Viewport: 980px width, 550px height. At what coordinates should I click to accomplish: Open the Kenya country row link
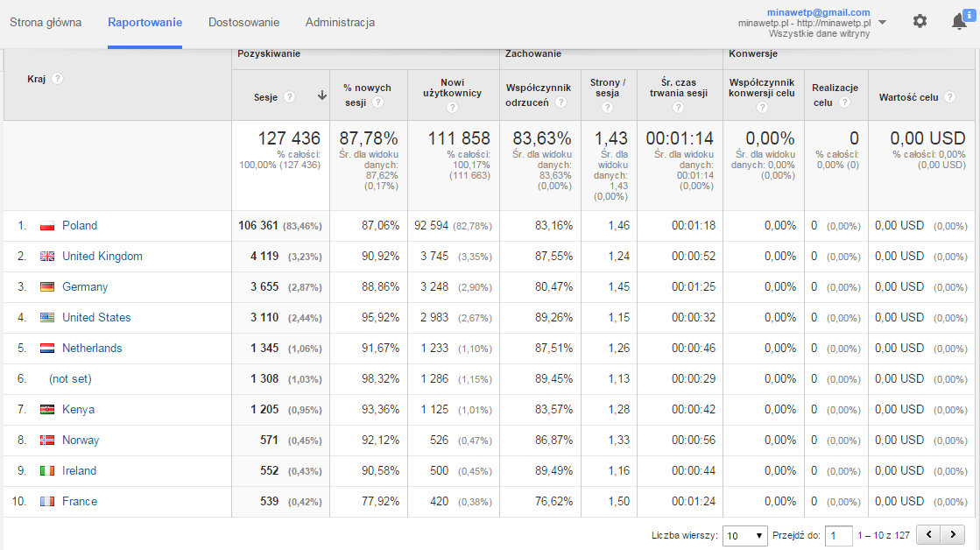78,410
